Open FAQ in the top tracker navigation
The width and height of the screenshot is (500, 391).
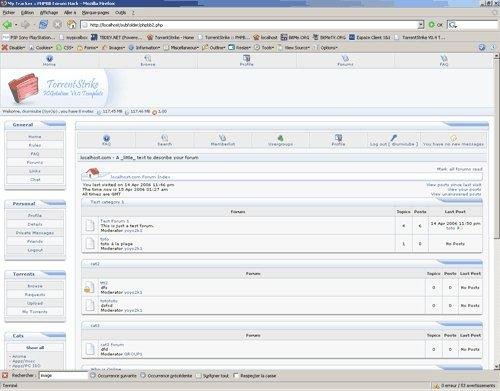click(444, 60)
